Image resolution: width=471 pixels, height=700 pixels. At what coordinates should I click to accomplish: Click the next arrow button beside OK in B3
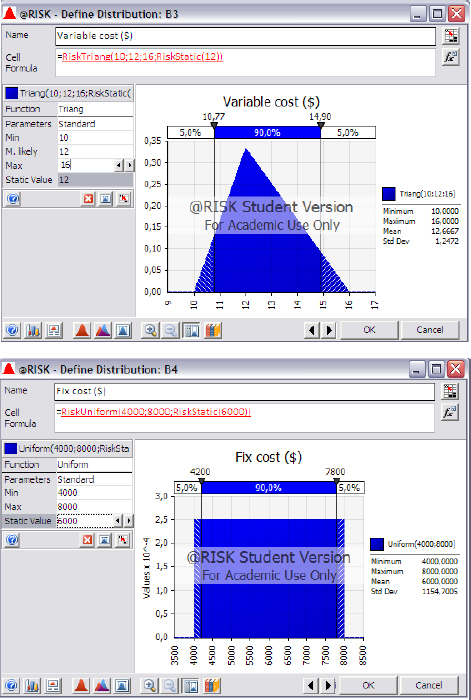click(x=329, y=330)
